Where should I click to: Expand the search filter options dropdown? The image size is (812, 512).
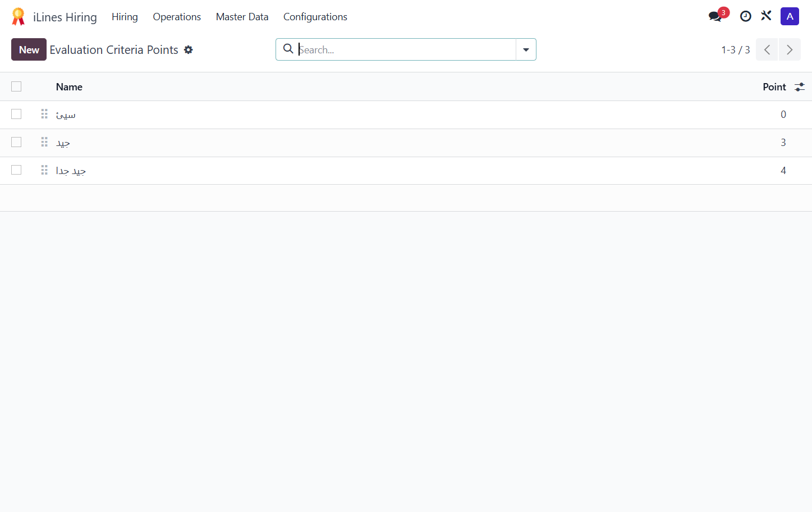pyautogui.click(x=526, y=49)
